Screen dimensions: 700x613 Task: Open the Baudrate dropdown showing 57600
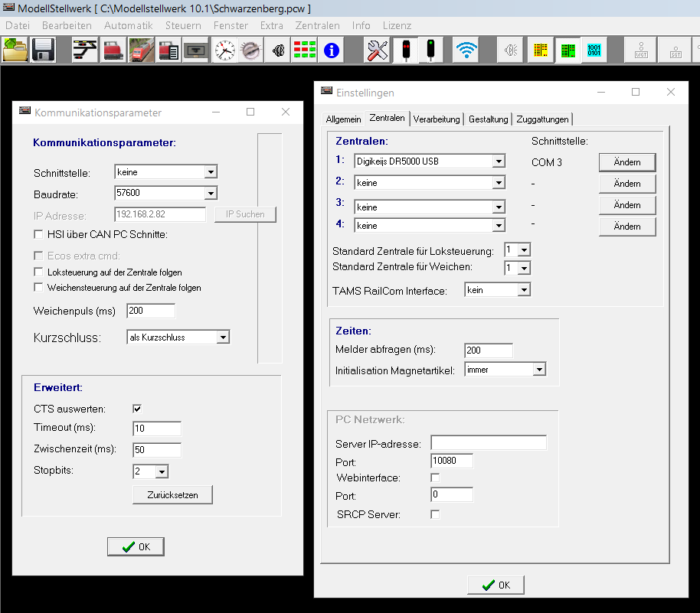tap(165, 193)
